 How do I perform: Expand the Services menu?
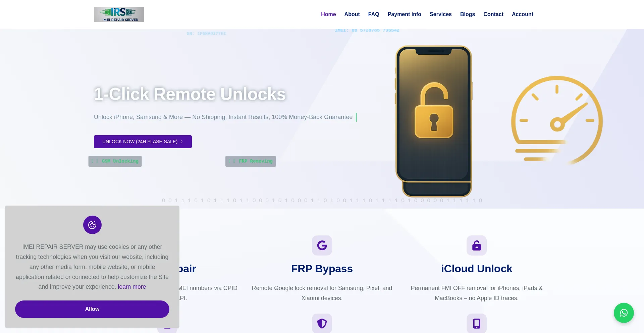click(x=440, y=14)
